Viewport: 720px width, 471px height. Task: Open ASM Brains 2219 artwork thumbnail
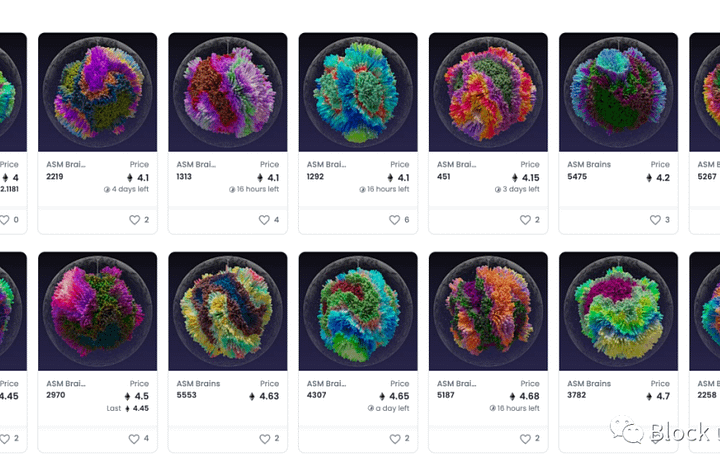[97, 92]
